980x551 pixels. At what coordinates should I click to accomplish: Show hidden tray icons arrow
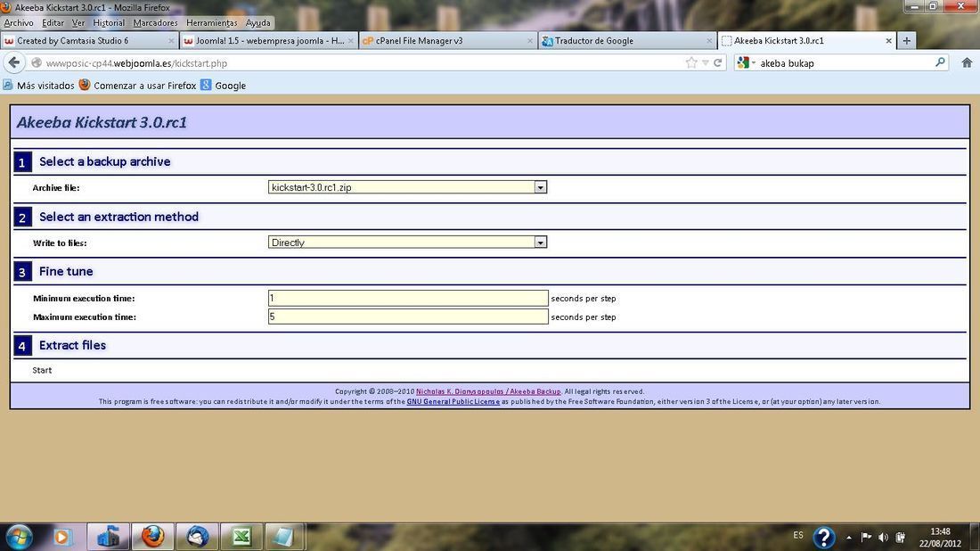point(849,538)
